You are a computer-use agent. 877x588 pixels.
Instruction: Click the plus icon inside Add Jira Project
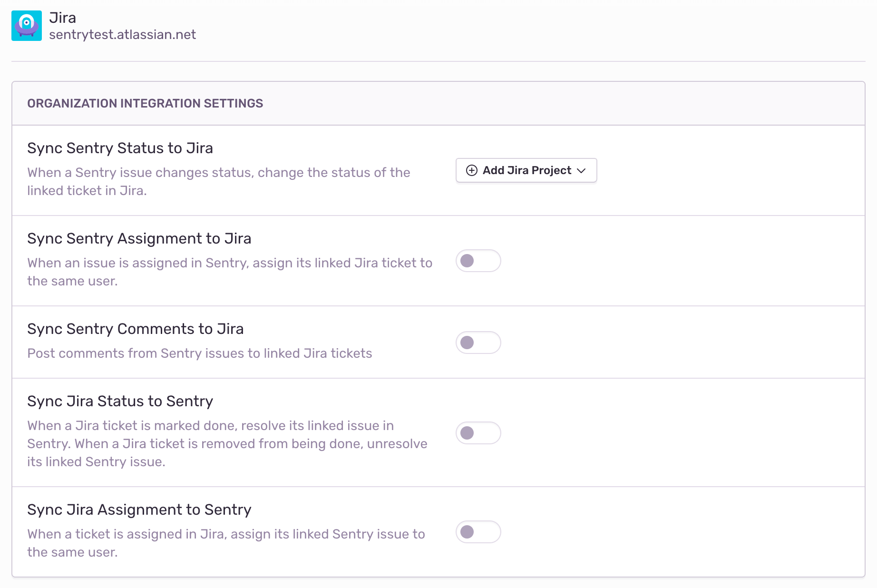coord(471,170)
